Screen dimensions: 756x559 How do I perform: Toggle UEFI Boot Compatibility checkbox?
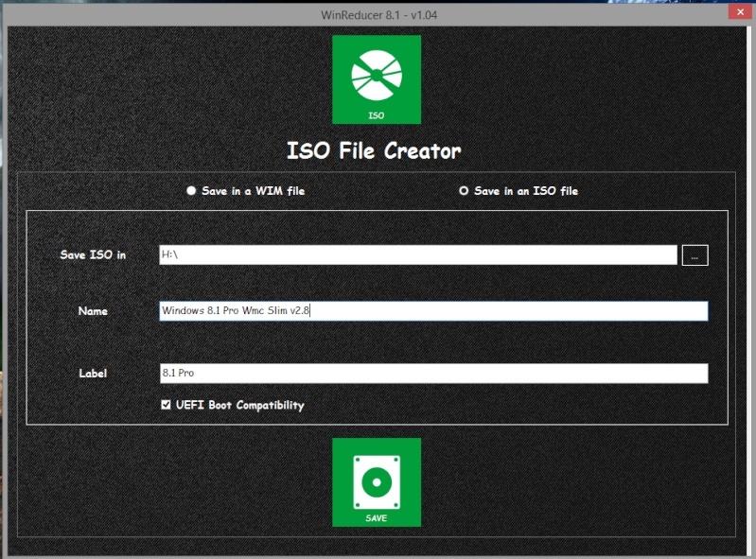(166, 405)
